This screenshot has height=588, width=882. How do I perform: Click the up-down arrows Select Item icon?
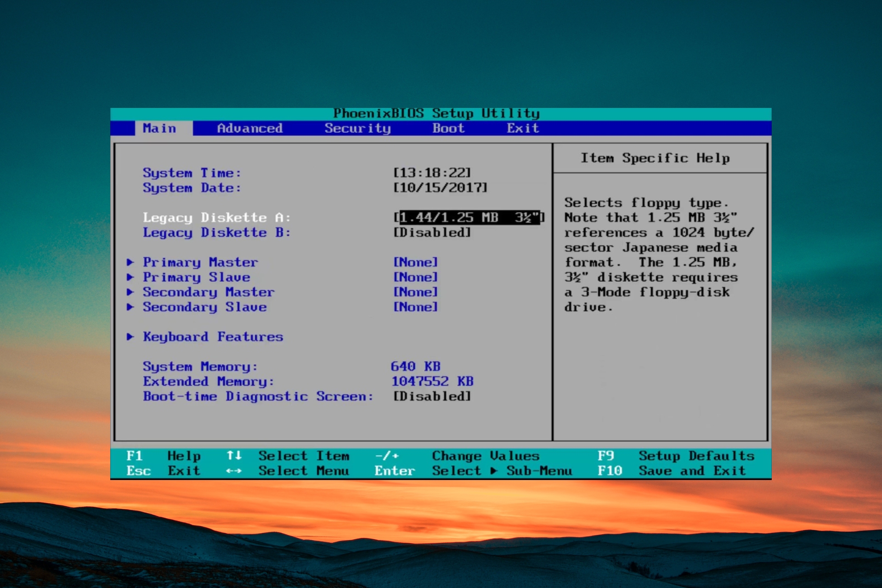(x=234, y=456)
